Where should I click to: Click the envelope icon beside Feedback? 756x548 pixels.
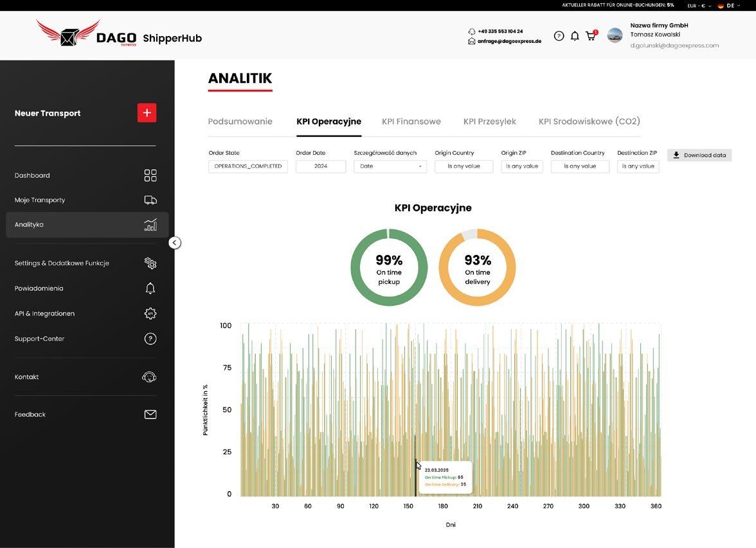pyautogui.click(x=150, y=414)
